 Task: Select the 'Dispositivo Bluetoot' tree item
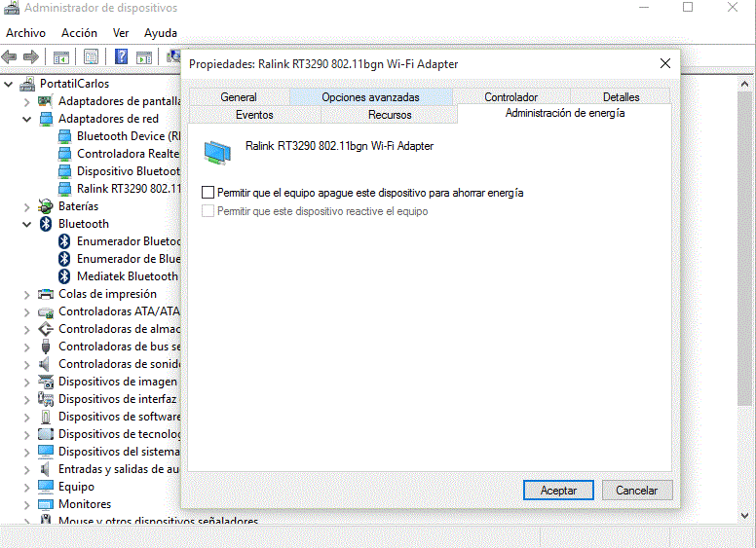coord(129,171)
